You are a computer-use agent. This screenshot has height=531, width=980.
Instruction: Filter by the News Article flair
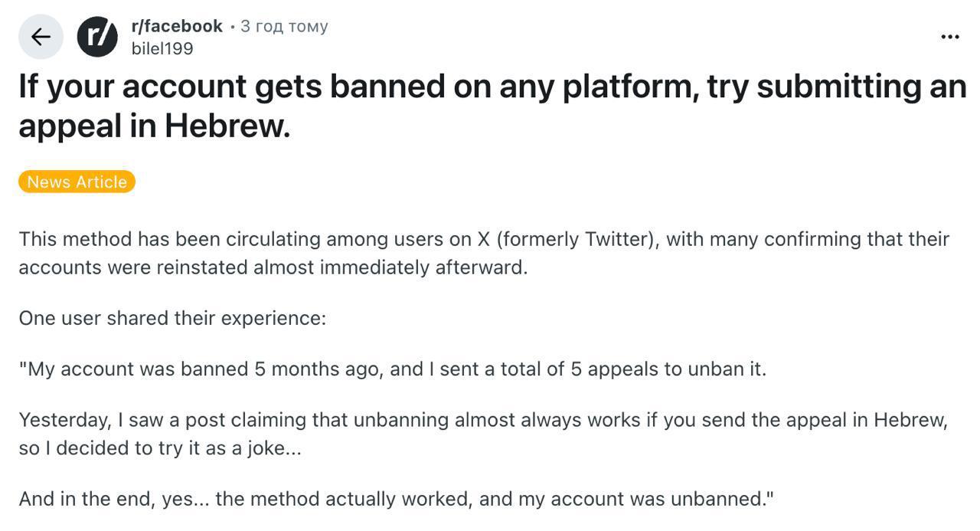[77, 182]
